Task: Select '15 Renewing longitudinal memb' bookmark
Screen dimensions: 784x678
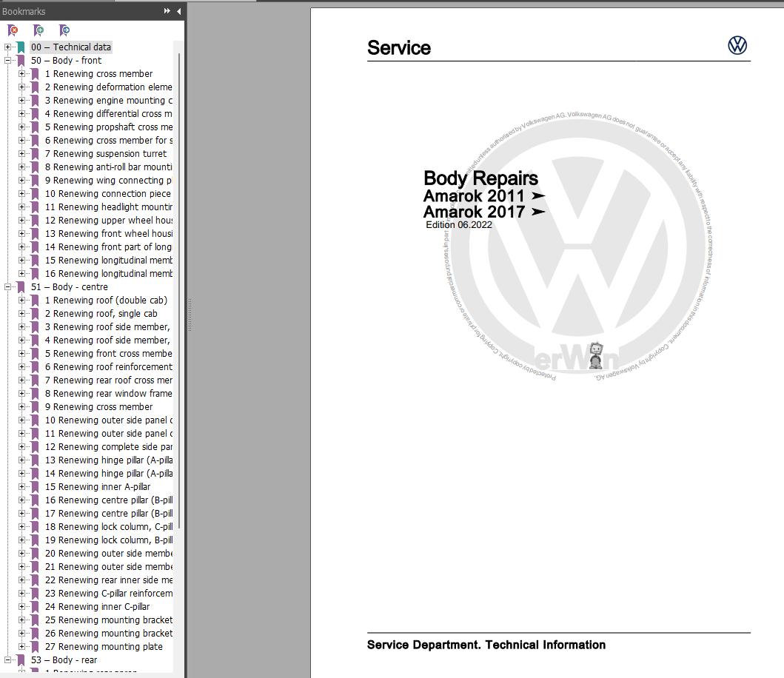Action: 109,261
